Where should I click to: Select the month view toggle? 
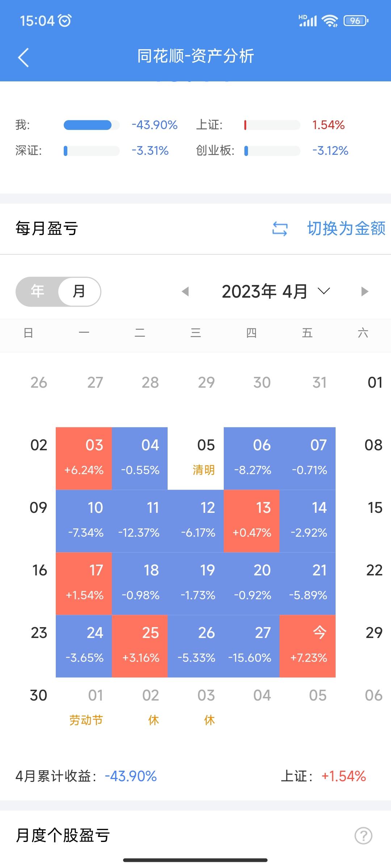click(79, 292)
